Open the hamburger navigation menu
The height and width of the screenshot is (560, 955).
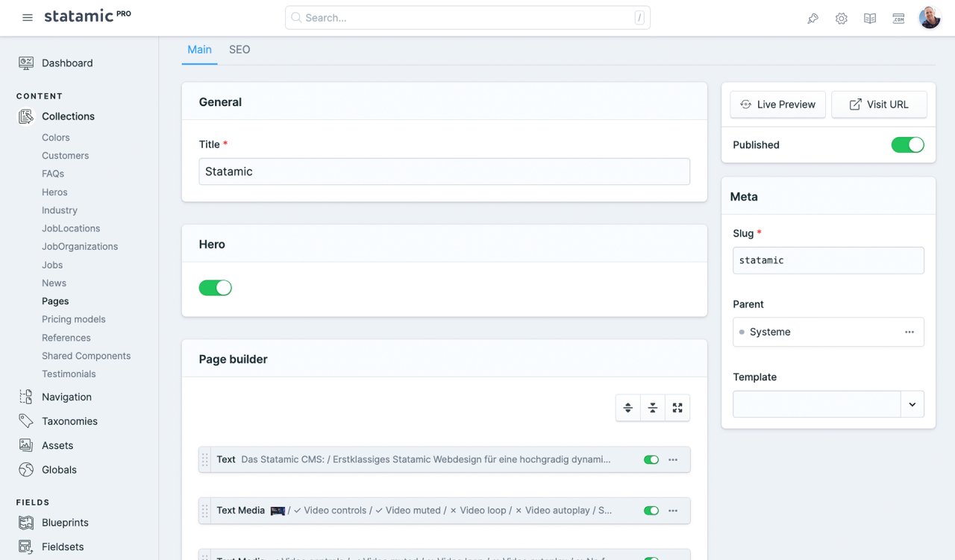coord(28,18)
